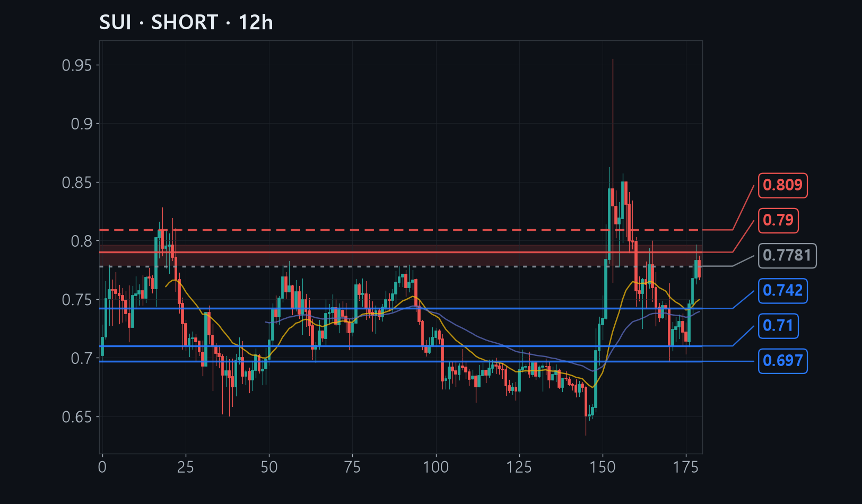
Task: Click the x-axis tick label 175
Action: pos(686,467)
